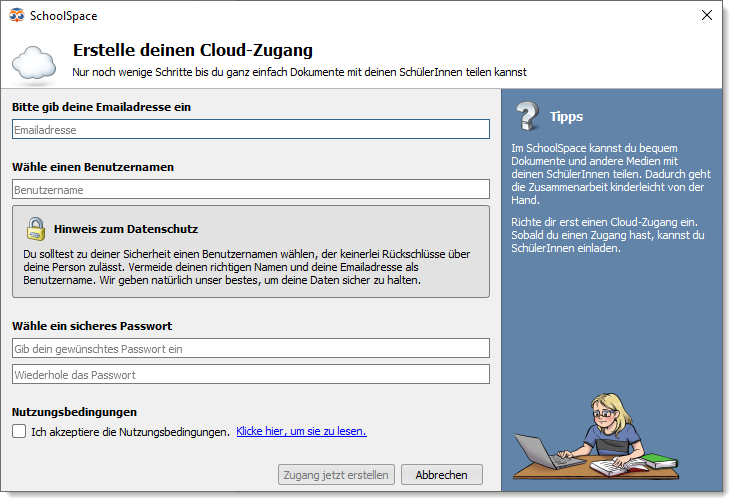
Task: Click the SchoolSpace owl logo in title bar
Action: [17, 15]
